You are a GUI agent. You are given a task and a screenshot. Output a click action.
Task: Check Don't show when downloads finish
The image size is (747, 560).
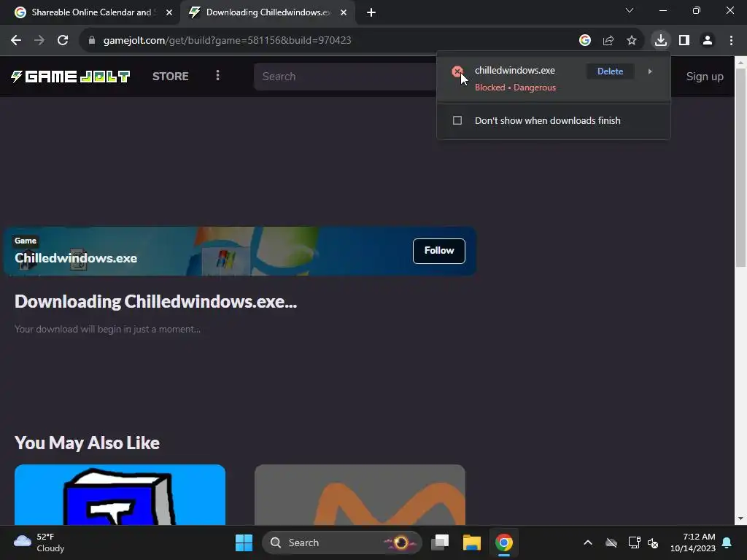457,120
